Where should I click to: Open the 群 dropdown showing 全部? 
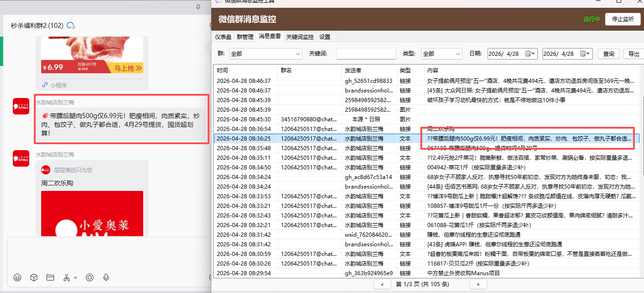[265, 54]
